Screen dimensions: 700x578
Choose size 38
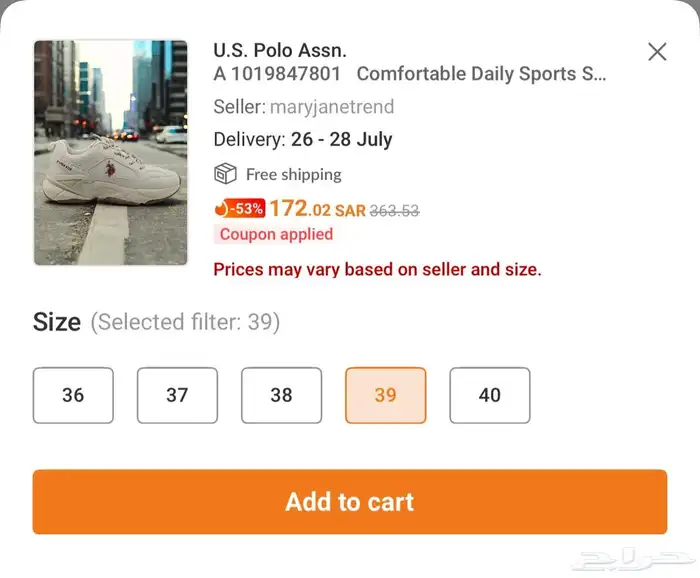[x=281, y=395]
